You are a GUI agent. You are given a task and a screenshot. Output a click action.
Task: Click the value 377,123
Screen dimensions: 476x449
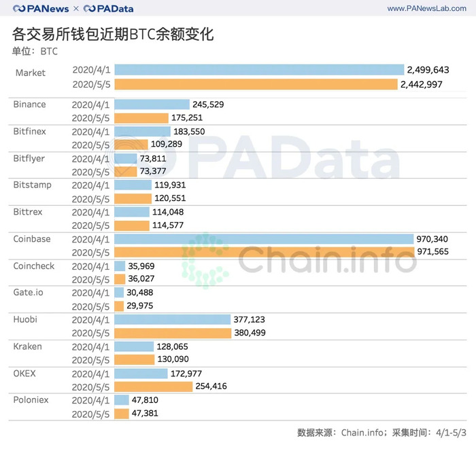pyautogui.click(x=249, y=319)
